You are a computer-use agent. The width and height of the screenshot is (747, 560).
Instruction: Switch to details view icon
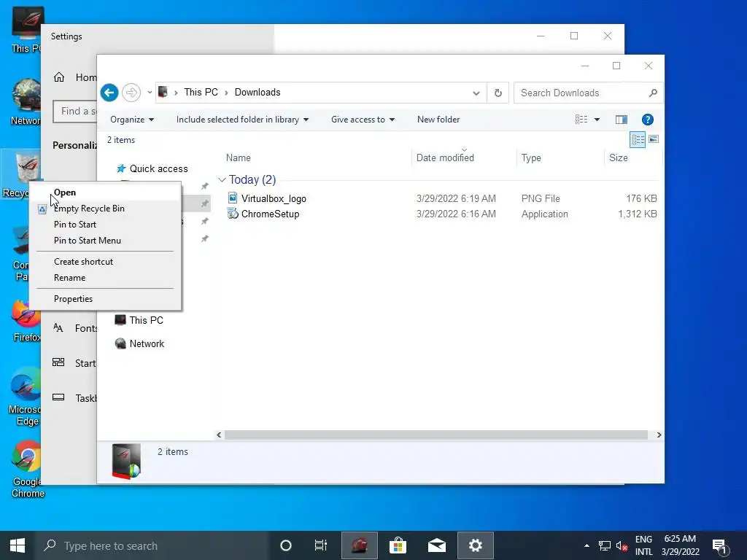click(x=638, y=139)
